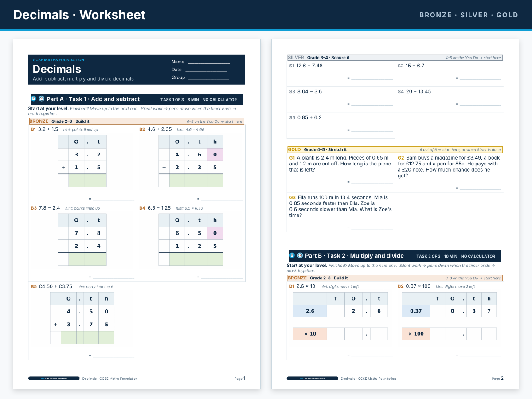
Task: Select the SILVER level label in the header
Action: click(474, 15)
